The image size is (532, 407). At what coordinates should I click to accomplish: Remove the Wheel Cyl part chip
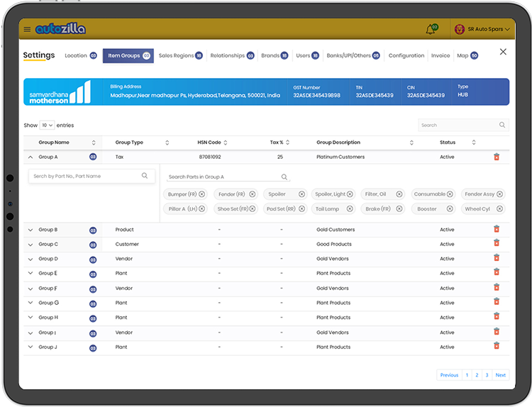(500, 209)
